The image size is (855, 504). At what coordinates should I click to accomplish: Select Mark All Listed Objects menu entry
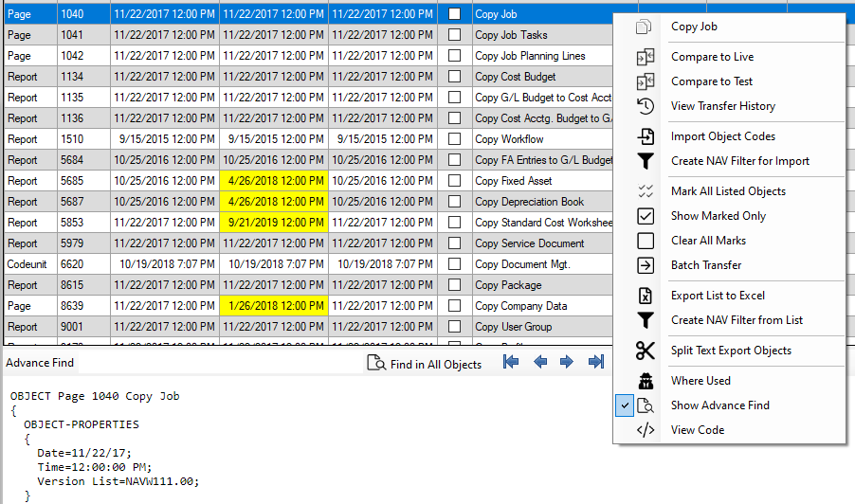[x=728, y=191]
